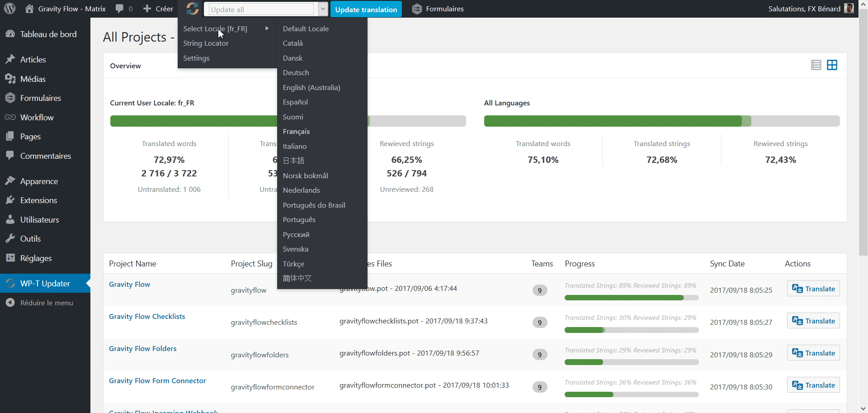Open String Locator menu entry
Image resolution: width=868 pixels, height=413 pixels.
coord(206,43)
